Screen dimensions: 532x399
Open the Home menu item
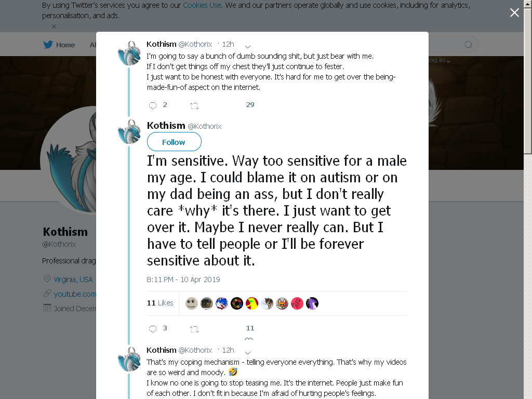click(65, 45)
